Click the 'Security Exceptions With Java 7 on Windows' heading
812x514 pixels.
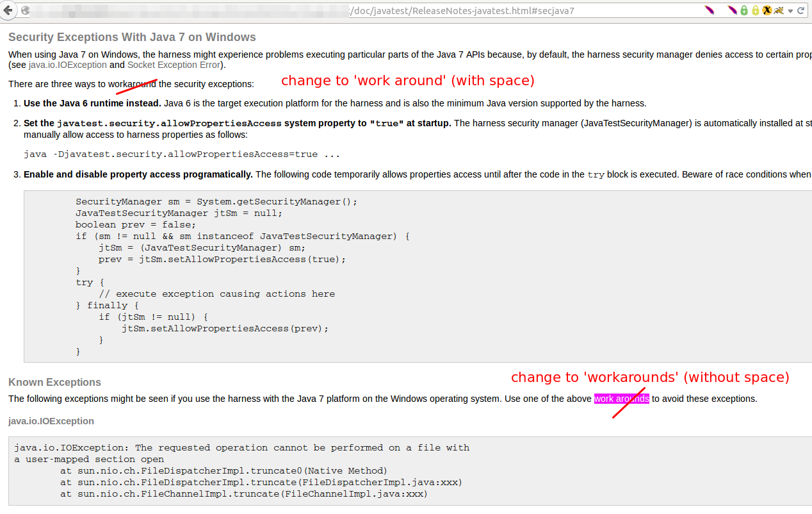pyautogui.click(x=132, y=37)
